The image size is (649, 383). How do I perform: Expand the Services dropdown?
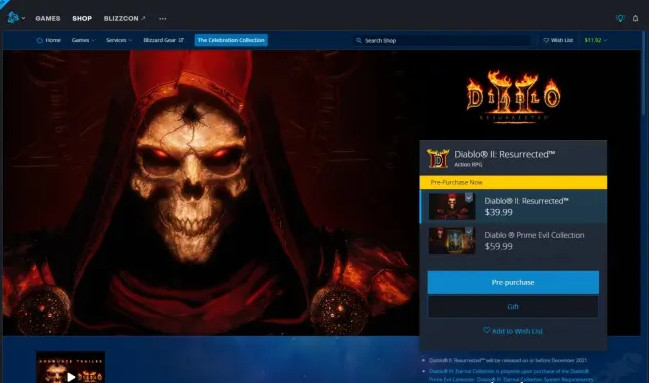(x=119, y=40)
